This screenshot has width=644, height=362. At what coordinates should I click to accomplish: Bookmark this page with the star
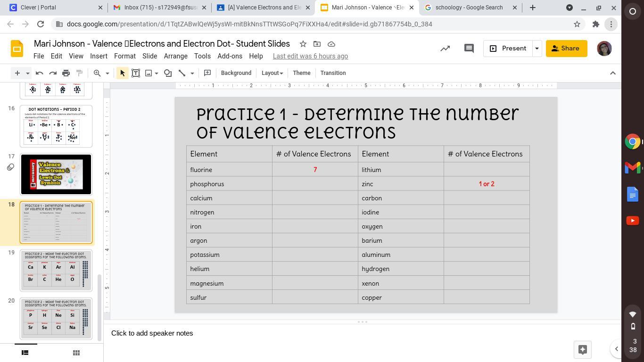point(577,24)
